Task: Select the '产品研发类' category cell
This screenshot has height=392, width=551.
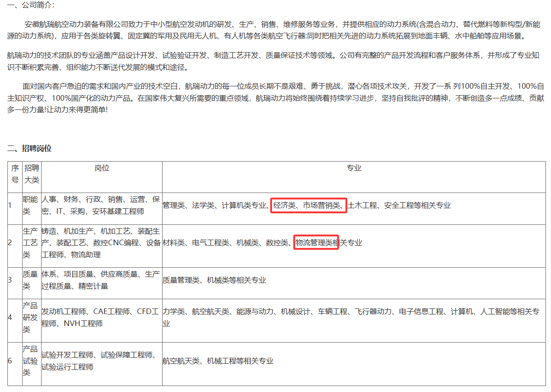Action: click(32, 318)
